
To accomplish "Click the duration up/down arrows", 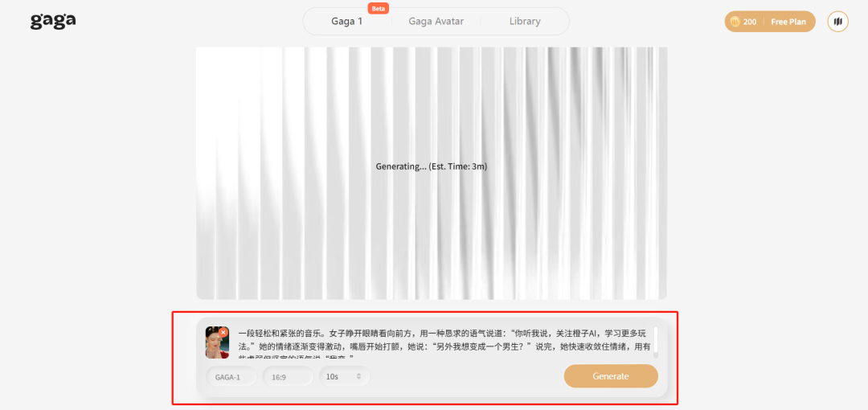I will (x=359, y=376).
